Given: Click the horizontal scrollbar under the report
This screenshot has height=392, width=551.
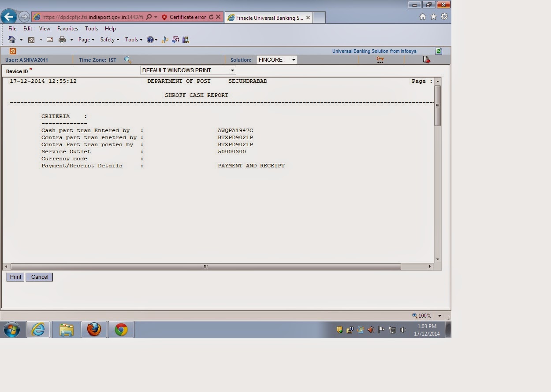Looking at the screenshot, I should tap(205, 266).
